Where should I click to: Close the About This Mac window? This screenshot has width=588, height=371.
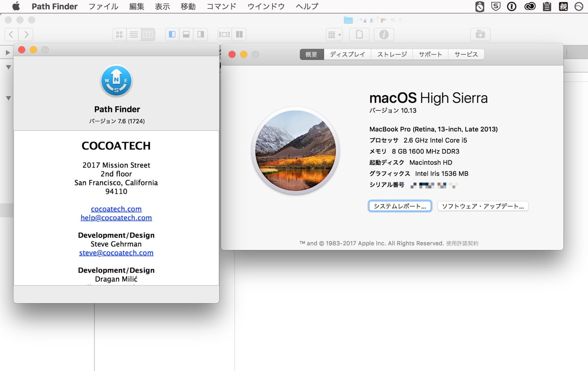[232, 54]
